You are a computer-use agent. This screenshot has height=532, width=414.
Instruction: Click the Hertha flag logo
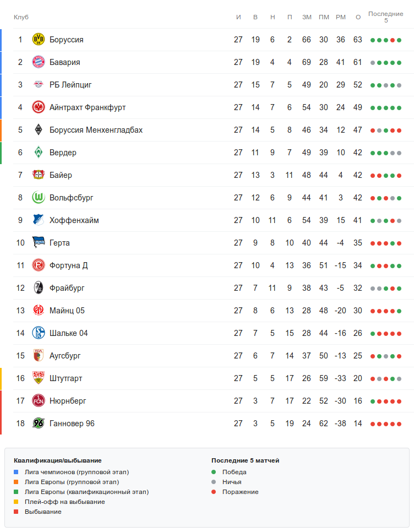click(38, 243)
